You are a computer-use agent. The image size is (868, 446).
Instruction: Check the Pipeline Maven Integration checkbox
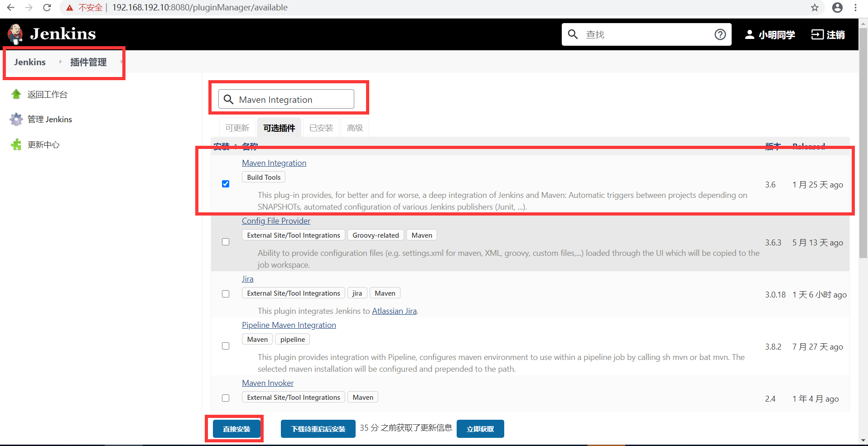coord(226,346)
